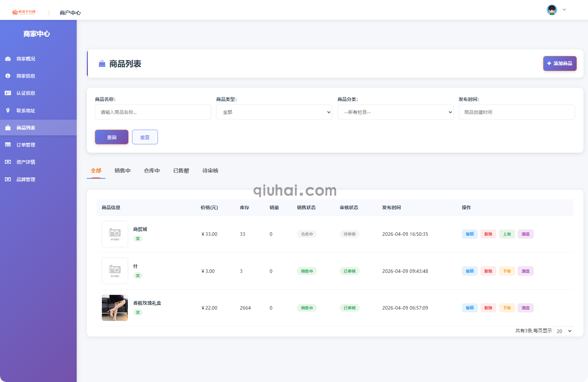Click the 商家信息 info icon

(x=8, y=76)
